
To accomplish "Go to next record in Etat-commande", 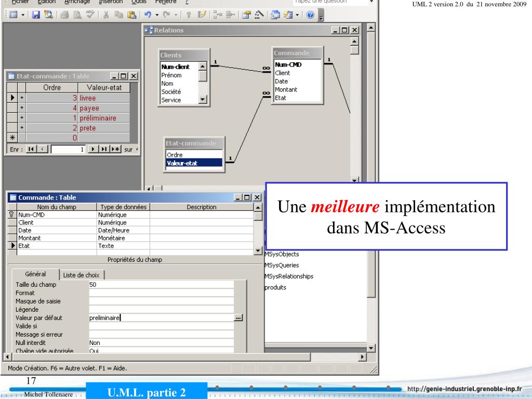I will pos(92,149).
